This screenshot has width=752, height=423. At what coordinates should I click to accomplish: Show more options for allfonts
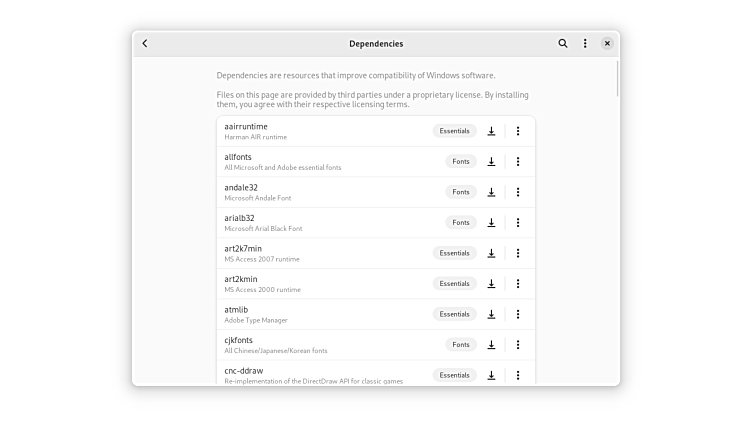[518, 161]
